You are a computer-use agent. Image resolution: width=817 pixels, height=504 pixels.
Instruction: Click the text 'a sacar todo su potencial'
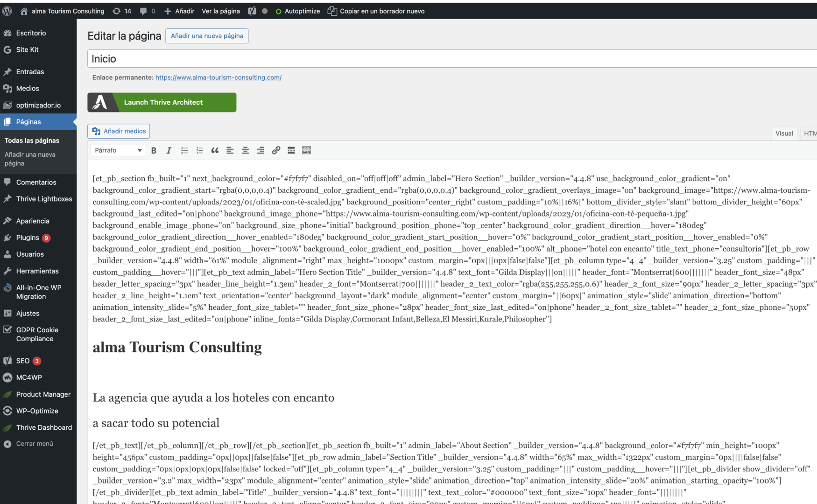pyautogui.click(x=156, y=423)
